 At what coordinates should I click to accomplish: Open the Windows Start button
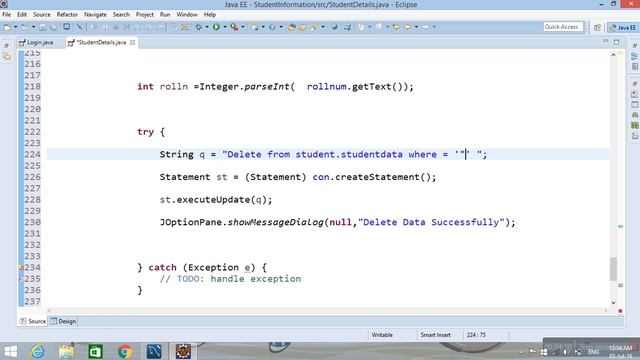(10, 351)
